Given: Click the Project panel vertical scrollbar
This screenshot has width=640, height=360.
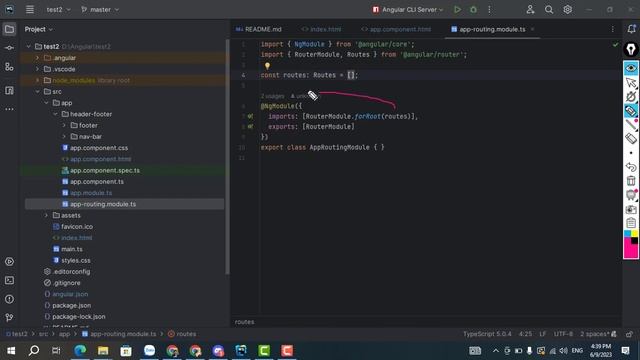Looking at the screenshot, I should 227,157.
